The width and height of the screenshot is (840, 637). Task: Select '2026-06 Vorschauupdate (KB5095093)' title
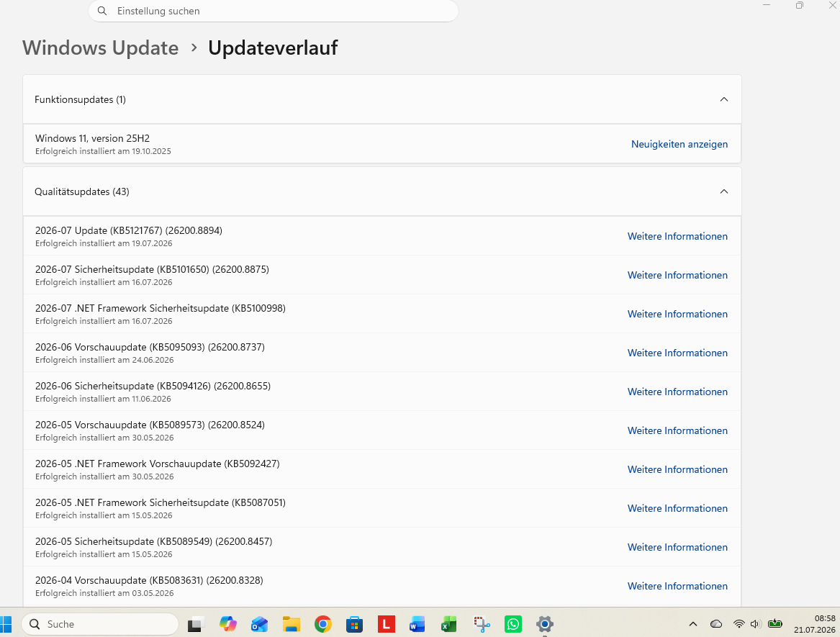coord(150,347)
